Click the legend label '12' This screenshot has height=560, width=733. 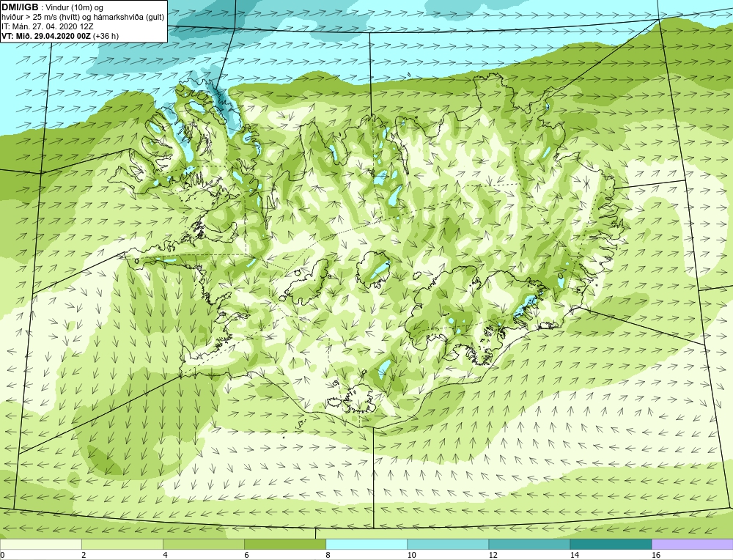click(493, 555)
